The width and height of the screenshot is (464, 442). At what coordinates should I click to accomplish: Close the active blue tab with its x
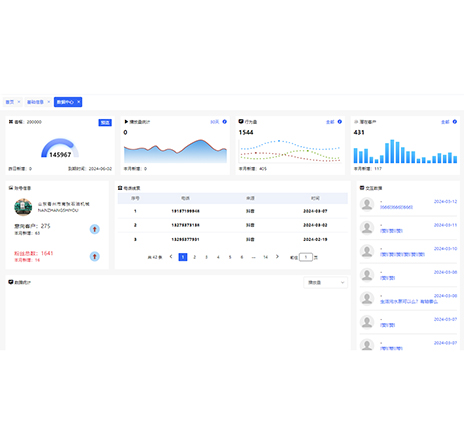pos(79,102)
